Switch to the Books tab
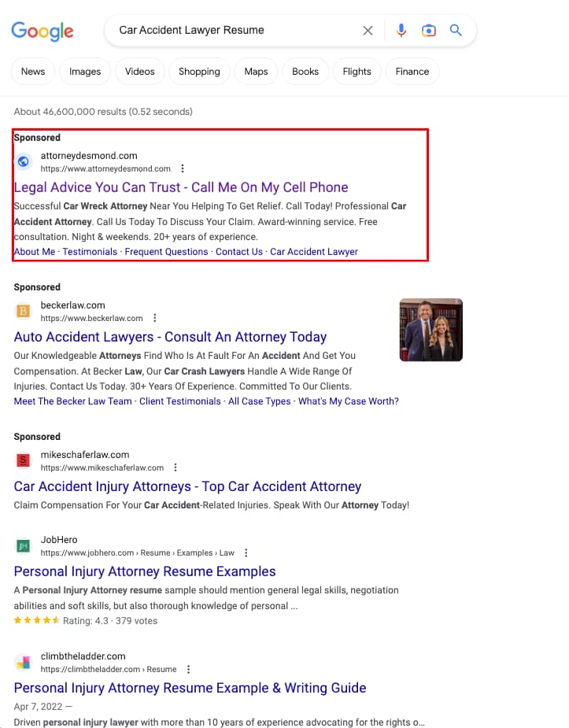The image size is (569, 728). pyautogui.click(x=305, y=72)
